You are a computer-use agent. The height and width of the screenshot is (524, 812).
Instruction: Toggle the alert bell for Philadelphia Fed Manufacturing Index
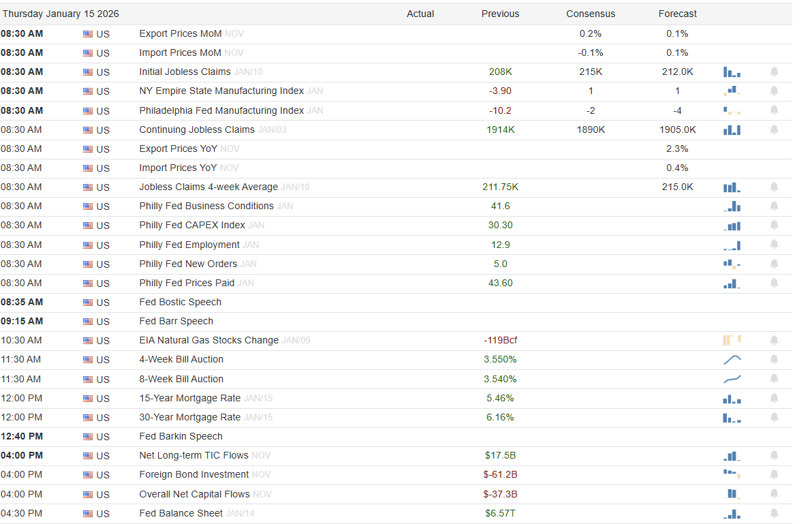pos(774,110)
